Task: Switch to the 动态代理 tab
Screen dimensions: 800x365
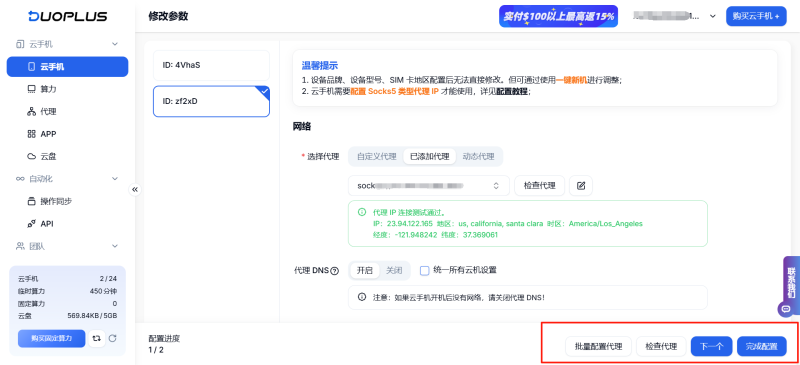Action: tap(478, 157)
